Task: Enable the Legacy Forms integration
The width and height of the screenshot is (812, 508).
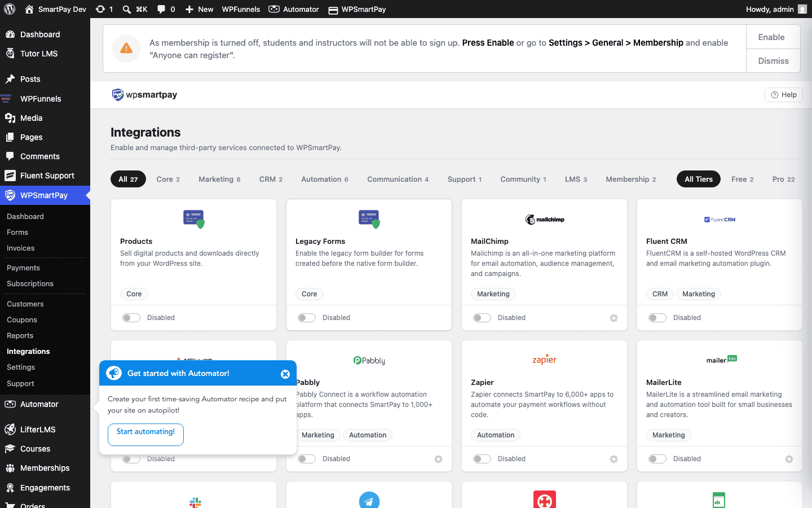Action: click(x=307, y=318)
